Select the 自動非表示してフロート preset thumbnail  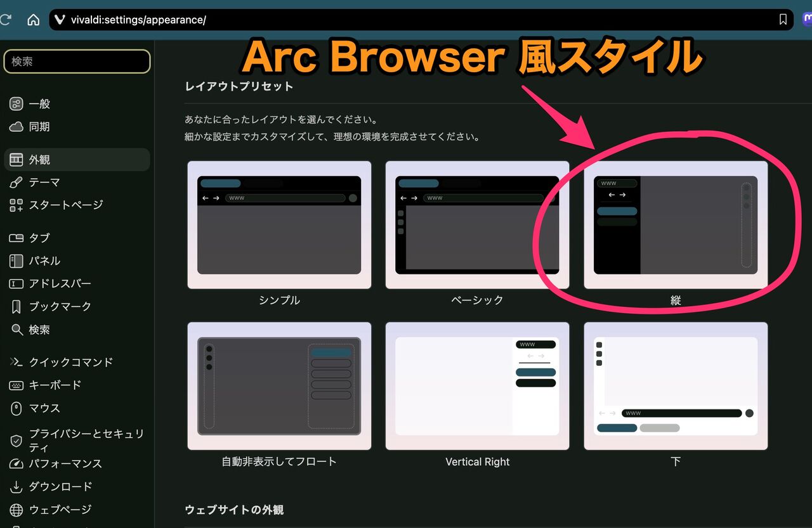279,386
